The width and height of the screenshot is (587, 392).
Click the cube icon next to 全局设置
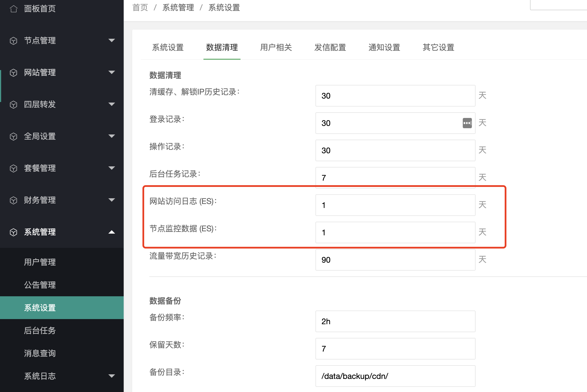point(13,136)
